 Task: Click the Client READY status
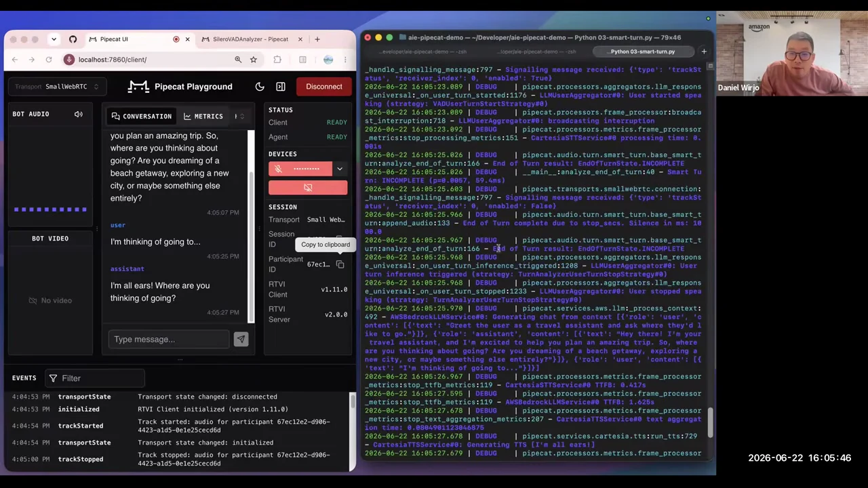(x=337, y=123)
